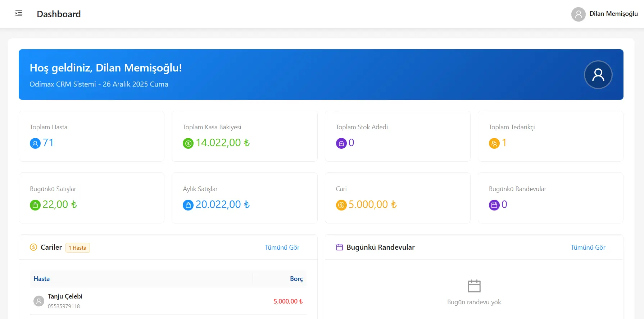Click the Hasta column header

42,279
